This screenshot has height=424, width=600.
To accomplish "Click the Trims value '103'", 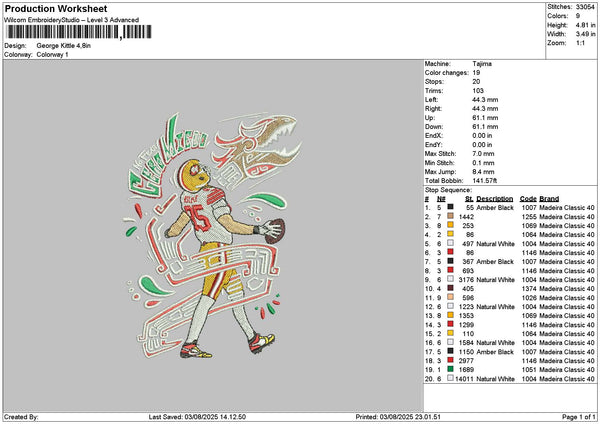I will pyautogui.click(x=478, y=91).
